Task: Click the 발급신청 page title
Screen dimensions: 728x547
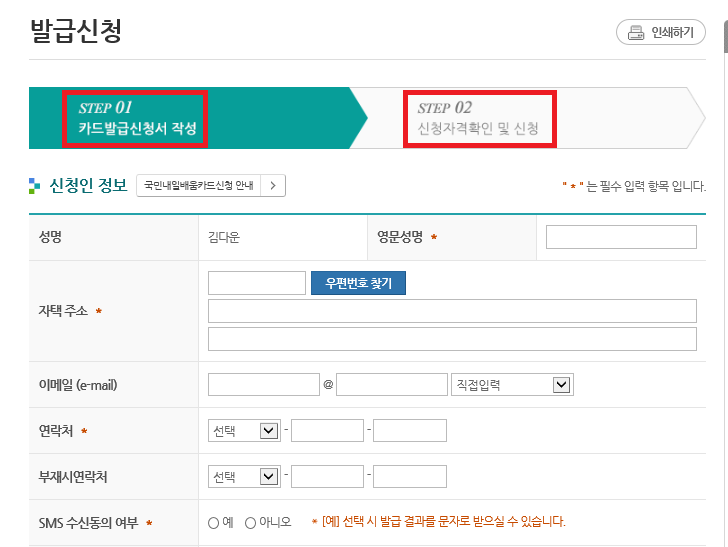Action: tap(76, 31)
